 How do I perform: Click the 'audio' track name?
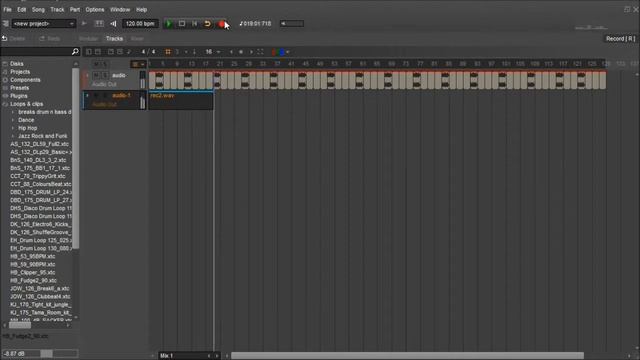pos(119,75)
